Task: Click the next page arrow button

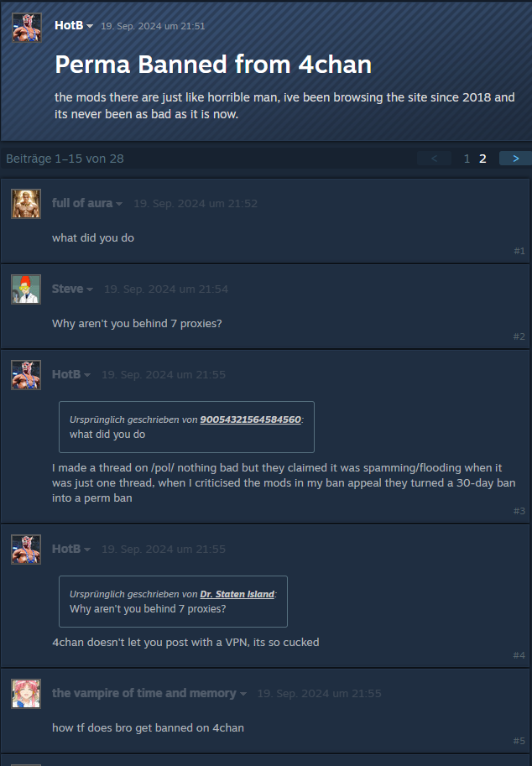Action: click(515, 159)
